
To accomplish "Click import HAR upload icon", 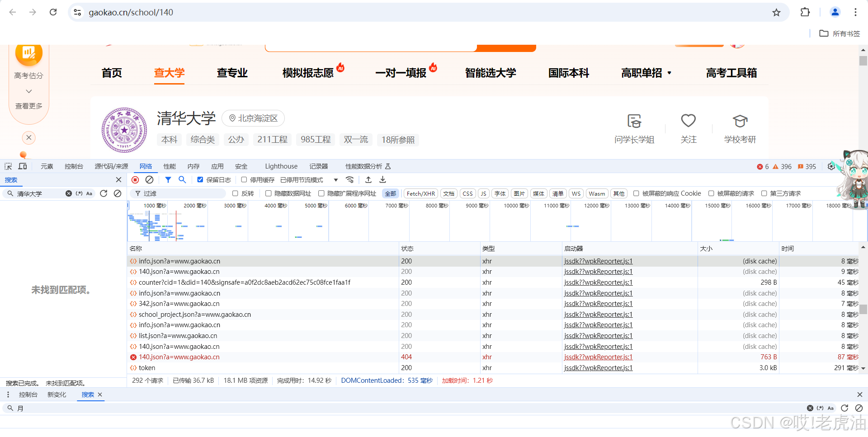I will [368, 180].
